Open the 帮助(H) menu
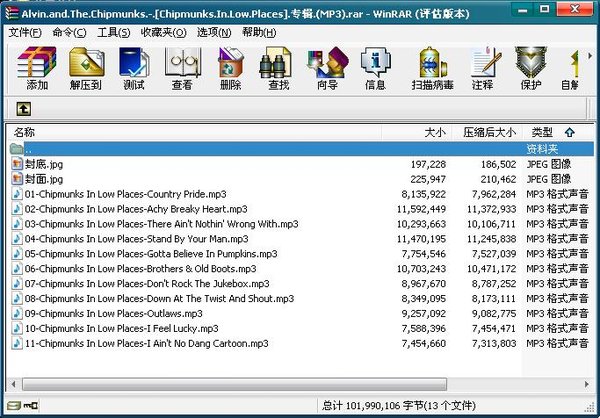This screenshot has height=418, width=600. [x=259, y=33]
